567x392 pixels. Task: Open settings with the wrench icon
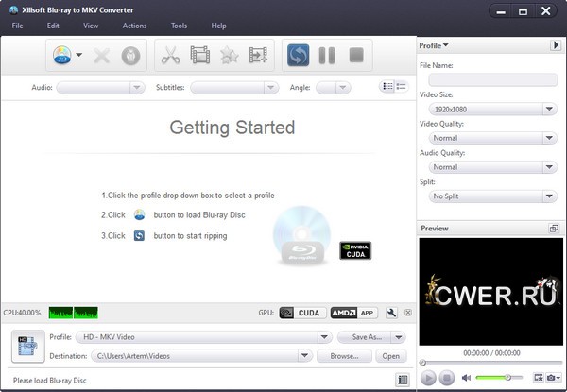coord(392,313)
